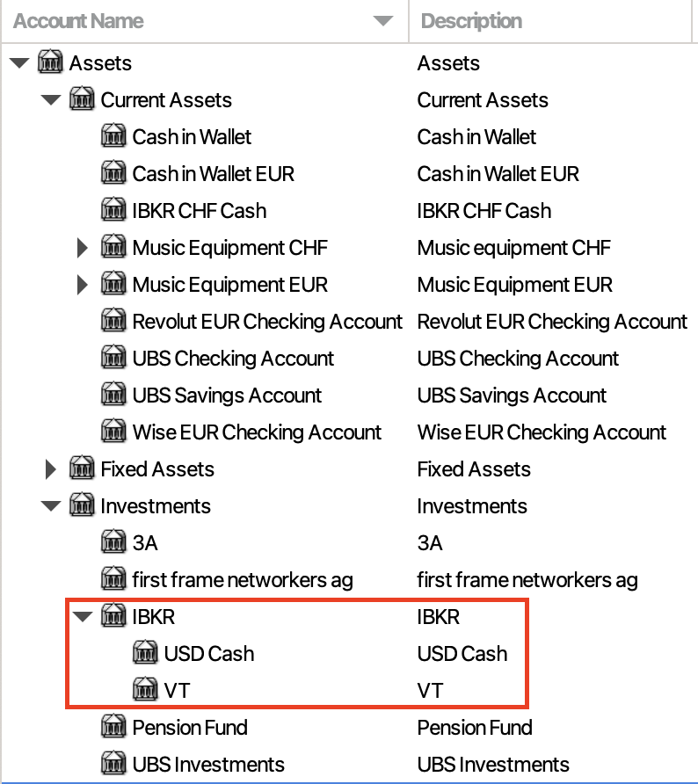This screenshot has width=698, height=784.
Task: Collapse the Investments branch
Action: click(x=51, y=506)
